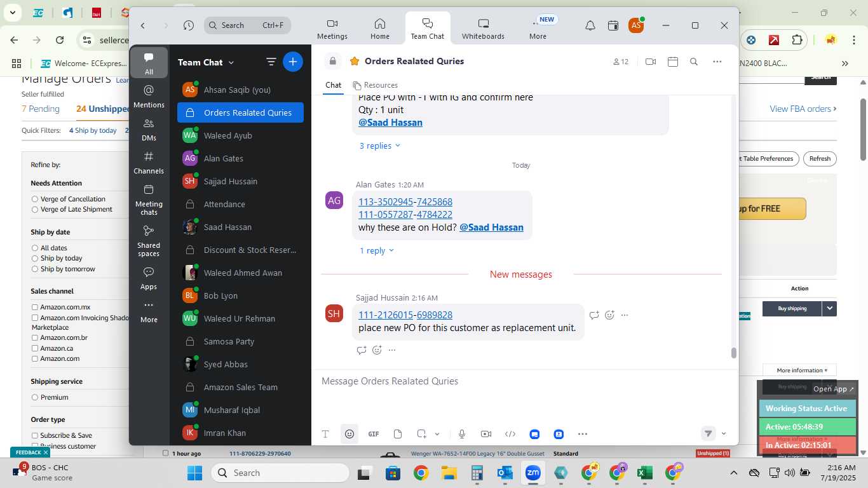Open Buy shipping dropdown arrow in browser
The height and width of the screenshot is (488, 868).
829,309
